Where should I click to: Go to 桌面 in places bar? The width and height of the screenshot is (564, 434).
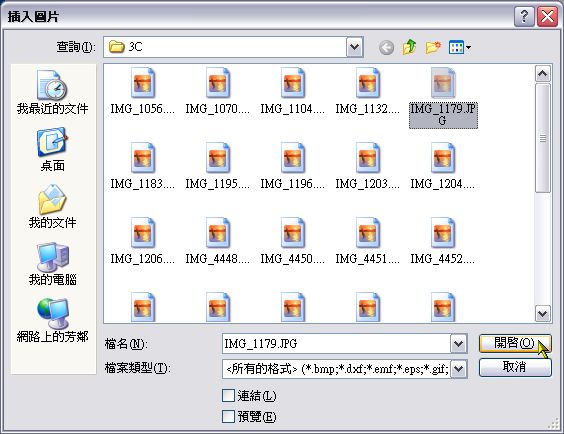pos(53,149)
